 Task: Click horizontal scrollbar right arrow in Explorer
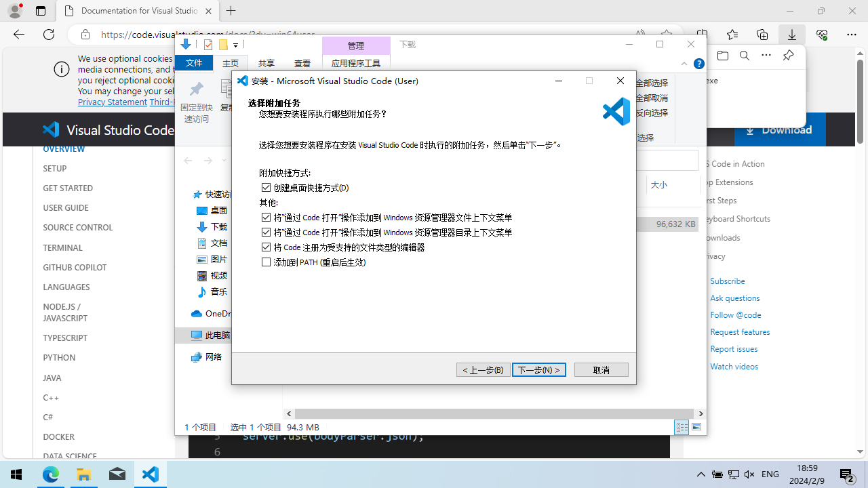701,413
